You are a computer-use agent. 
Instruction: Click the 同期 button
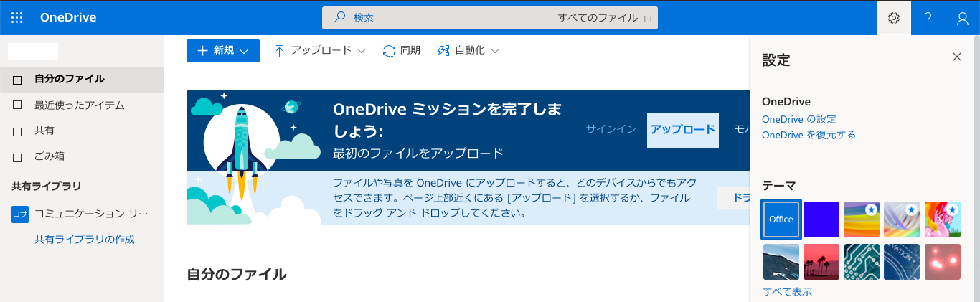click(401, 50)
